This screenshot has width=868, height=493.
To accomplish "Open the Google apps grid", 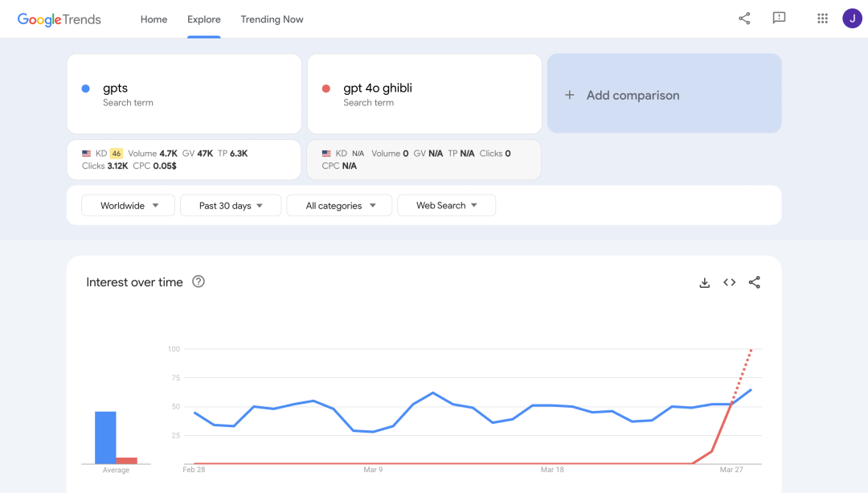I will click(822, 18).
